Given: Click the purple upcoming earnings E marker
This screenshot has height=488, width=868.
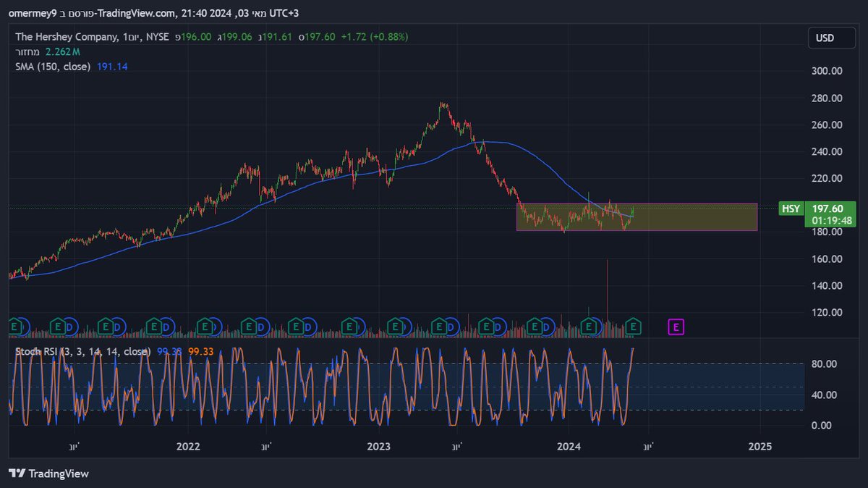Looking at the screenshot, I should tap(676, 327).
